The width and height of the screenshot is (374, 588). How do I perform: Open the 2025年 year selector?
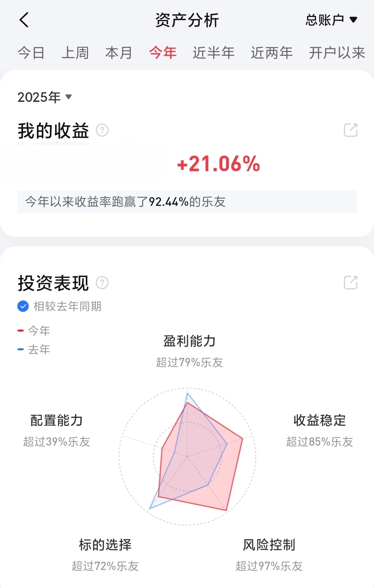coord(45,97)
